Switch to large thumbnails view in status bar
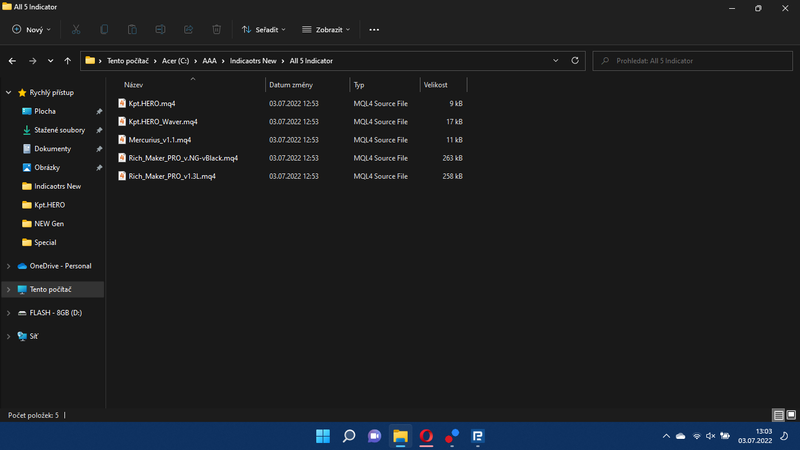Screen dimensions: 800x450 pyautogui.click(x=790, y=414)
